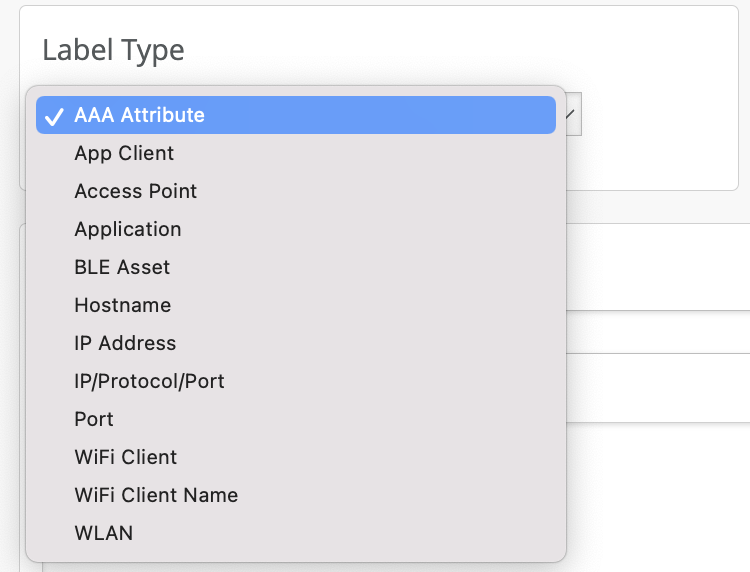Choose App Client from the list
Screen dimensions: 750x572
pos(124,153)
